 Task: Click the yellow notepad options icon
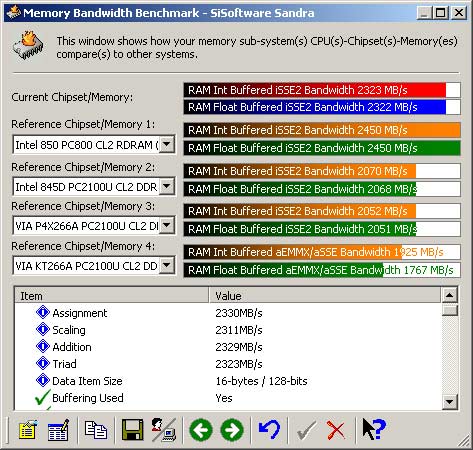[x=28, y=430]
